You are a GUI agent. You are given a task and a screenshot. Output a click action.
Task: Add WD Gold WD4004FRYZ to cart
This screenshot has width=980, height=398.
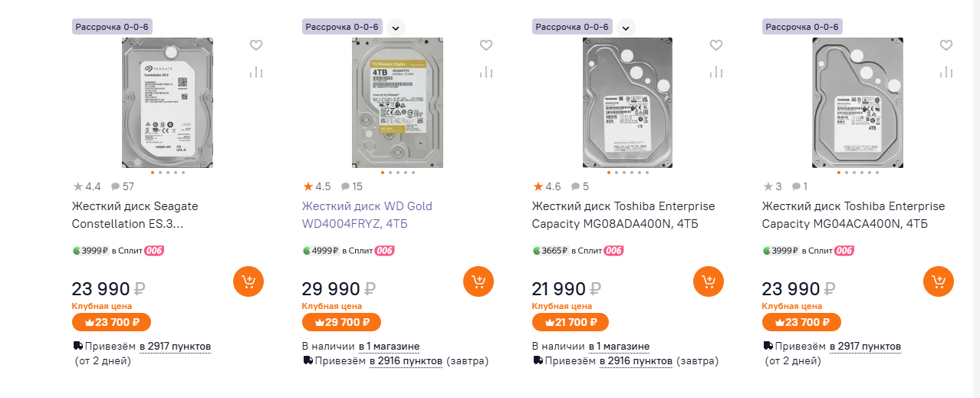tap(478, 281)
